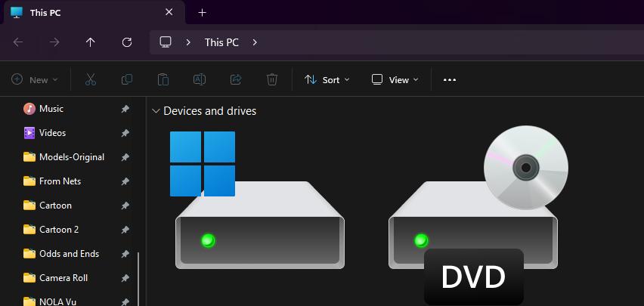Click pin icon next to Camera Roll
This screenshot has height=306, width=644.
pos(125,278)
